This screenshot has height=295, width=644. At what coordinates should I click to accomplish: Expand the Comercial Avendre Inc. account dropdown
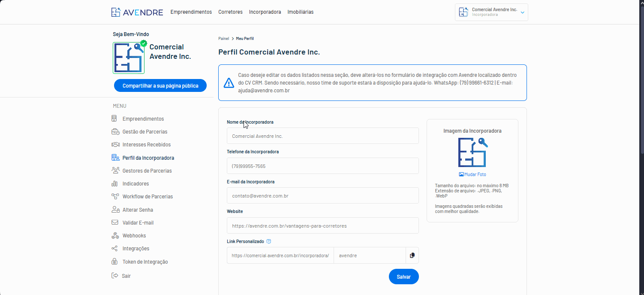(x=491, y=12)
